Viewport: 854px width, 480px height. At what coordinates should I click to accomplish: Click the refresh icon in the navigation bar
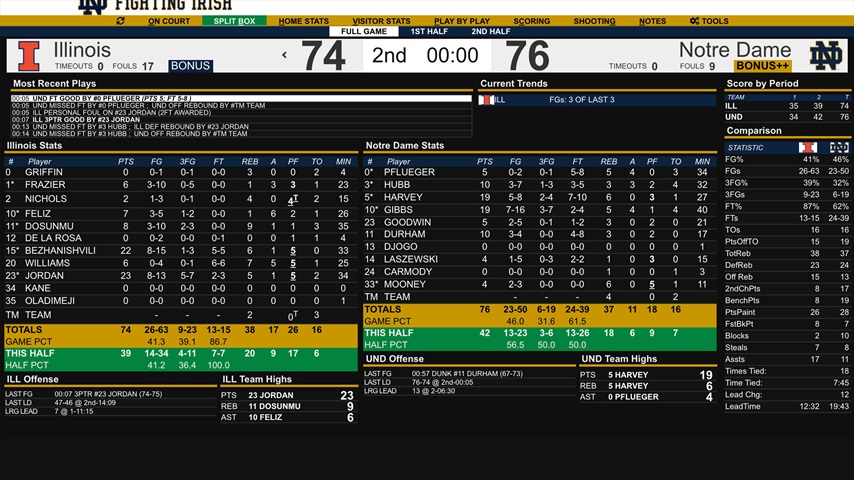[x=121, y=21]
